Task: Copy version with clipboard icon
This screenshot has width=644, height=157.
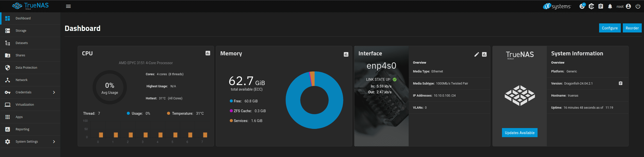Action: pyautogui.click(x=621, y=83)
